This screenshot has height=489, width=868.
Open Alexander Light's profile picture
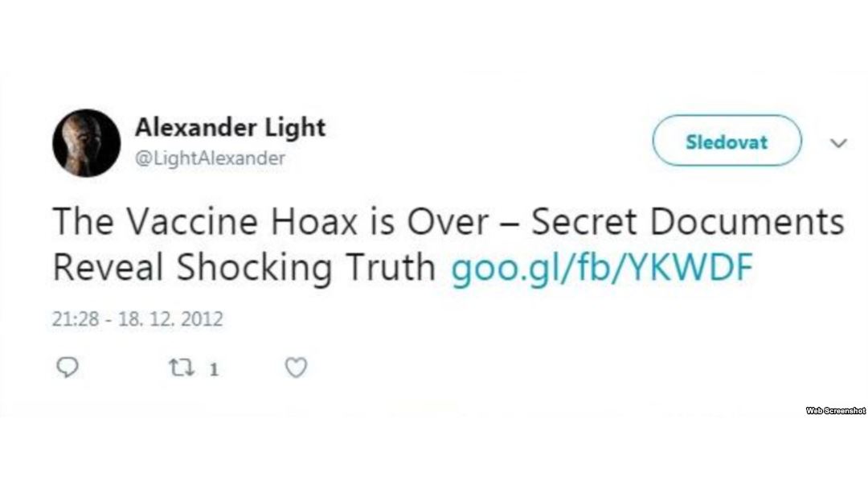pyautogui.click(x=86, y=143)
